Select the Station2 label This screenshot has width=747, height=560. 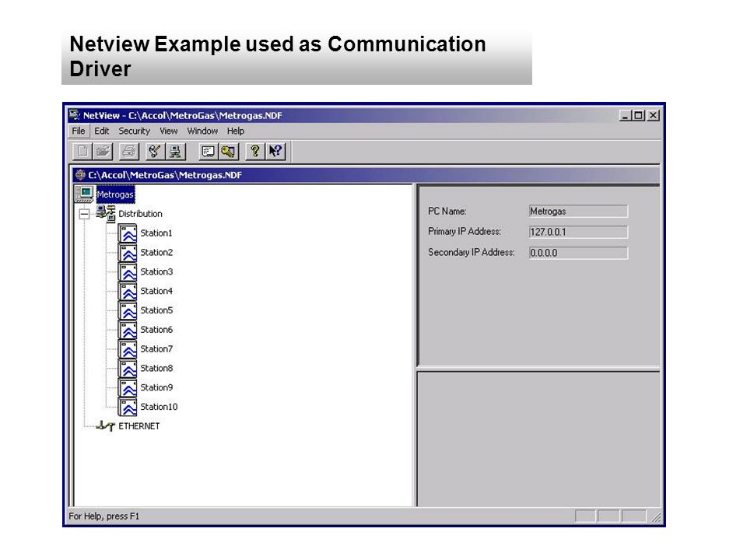pos(156,252)
